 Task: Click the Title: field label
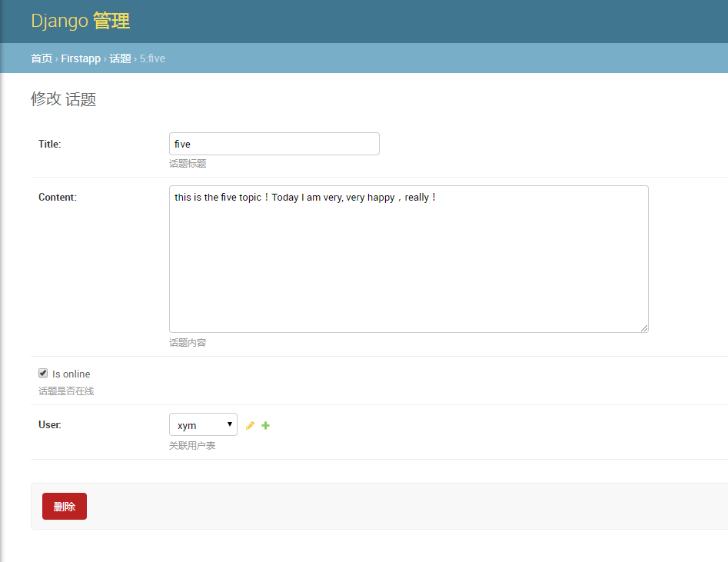[50, 144]
